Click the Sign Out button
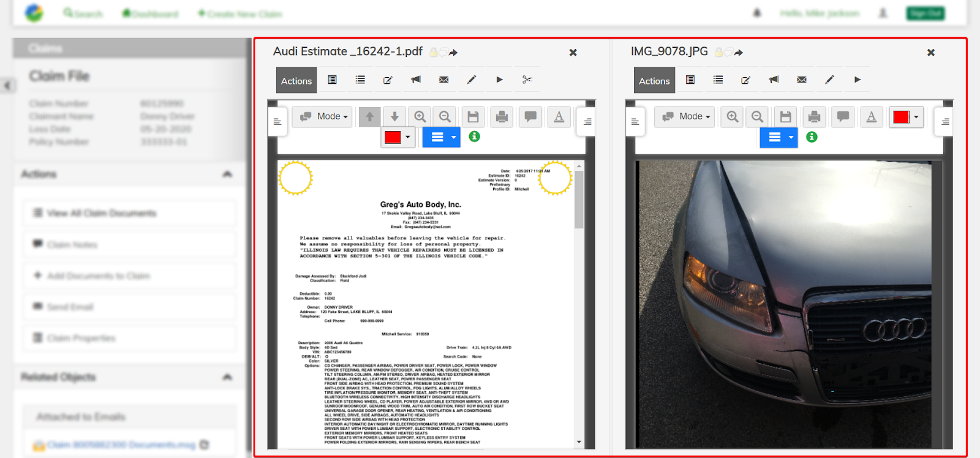Viewport: 980px width, 458px height. pos(925,13)
